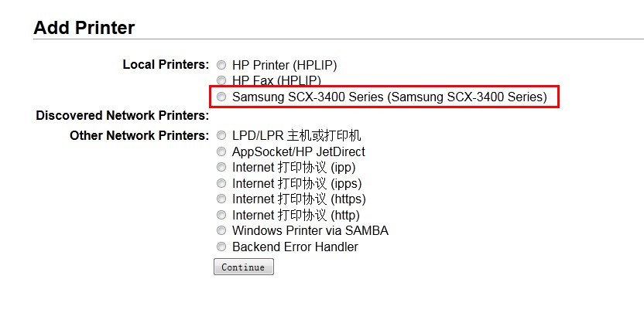Image resolution: width=644 pixels, height=313 pixels.
Task: Select the Internet (ipps) protocol radio button
Action: 221,184
